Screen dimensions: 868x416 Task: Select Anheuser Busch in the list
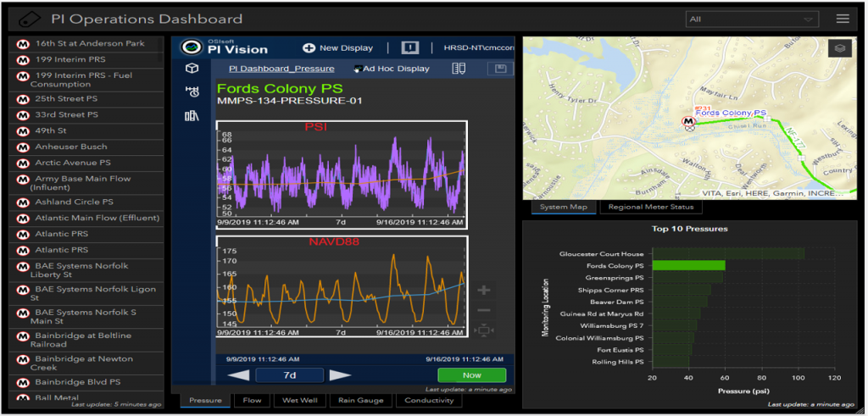[x=86, y=147]
